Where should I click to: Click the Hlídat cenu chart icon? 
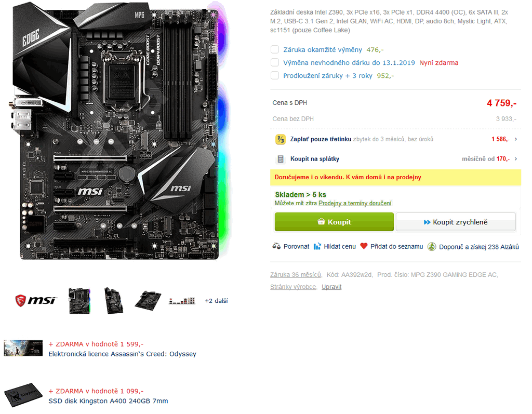(317, 246)
